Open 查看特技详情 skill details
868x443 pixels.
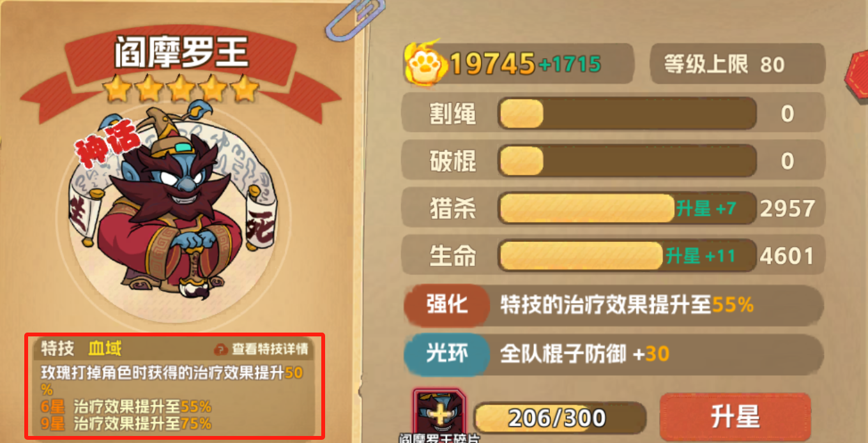click(x=270, y=349)
